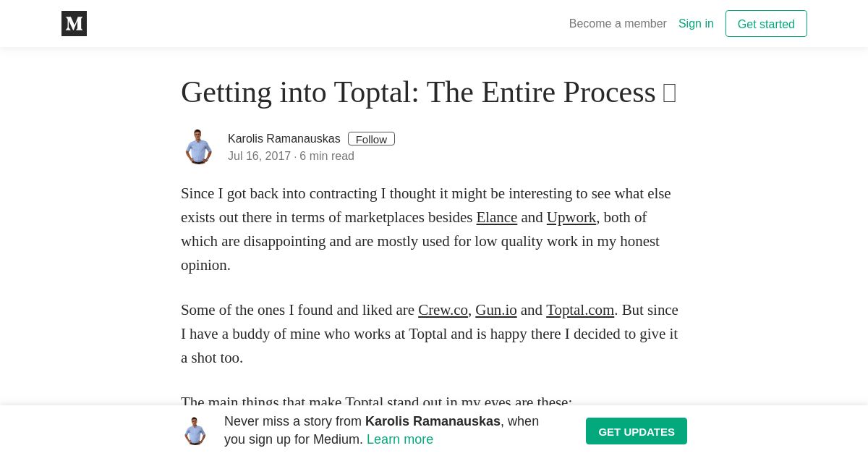This screenshot has height=456, width=868.
Task: Visit the Upwork hyperlink
Action: pyautogui.click(x=571, y=217)
